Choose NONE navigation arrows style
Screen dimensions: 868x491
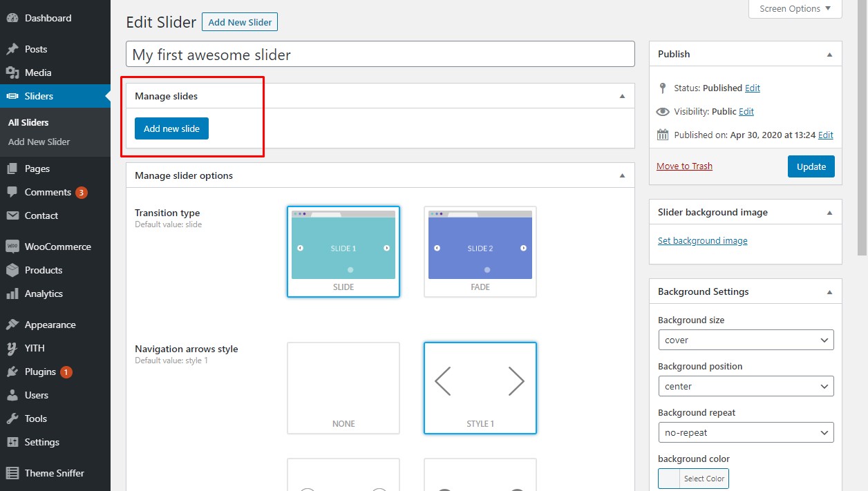click(343, 388)
